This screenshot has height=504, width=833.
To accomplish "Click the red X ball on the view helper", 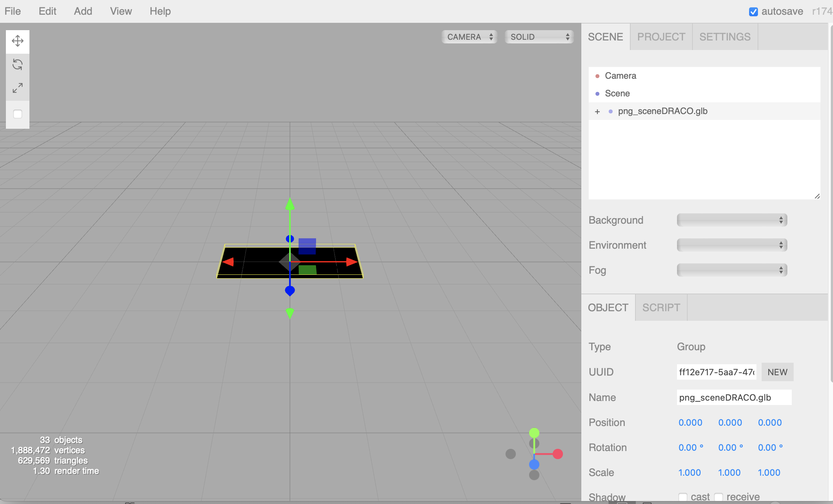I will pyautogui.click(x=558, y=454).
